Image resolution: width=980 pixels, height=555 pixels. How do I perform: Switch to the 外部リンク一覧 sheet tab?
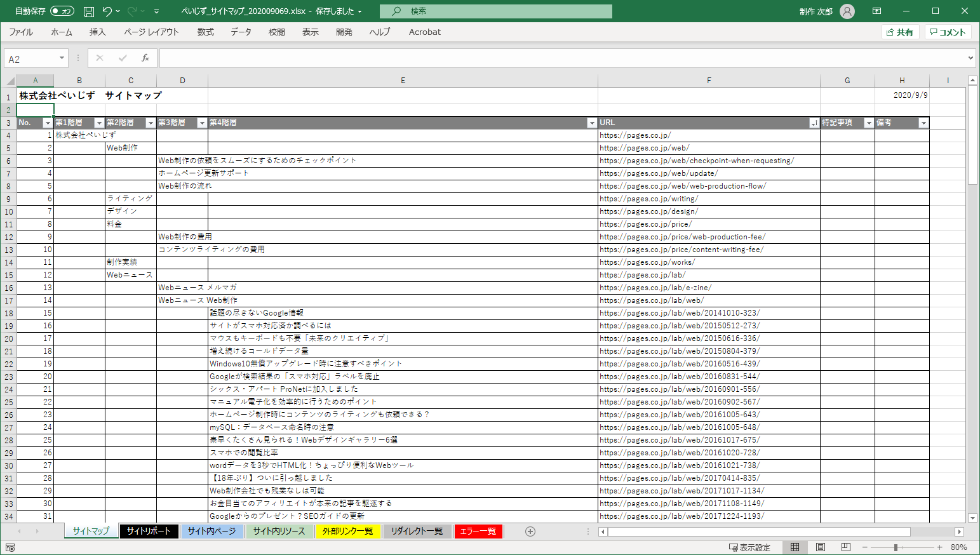click(347, 532)
